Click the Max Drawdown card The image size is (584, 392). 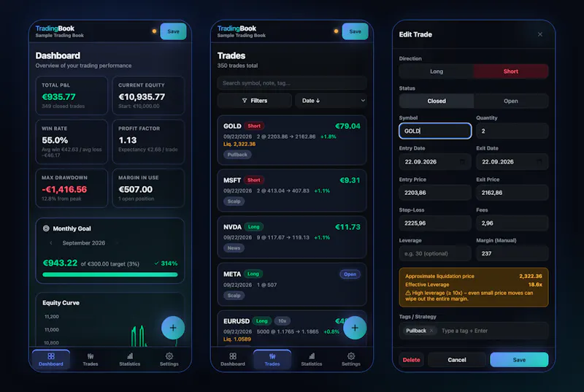coord(72,188)
